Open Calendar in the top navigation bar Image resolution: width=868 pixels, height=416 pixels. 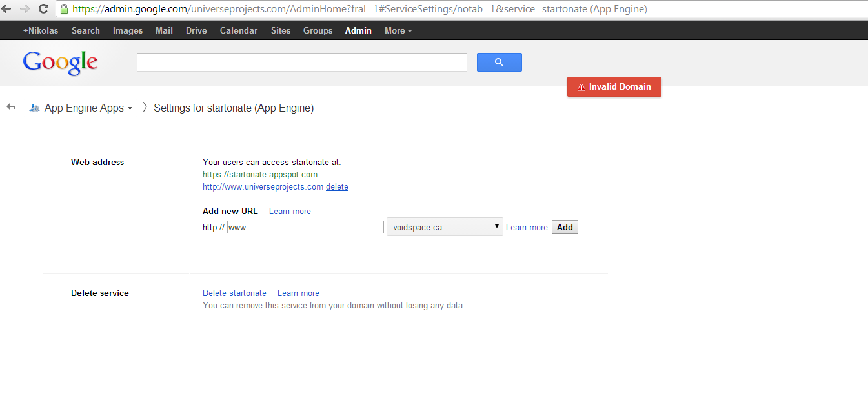point(238,30)
